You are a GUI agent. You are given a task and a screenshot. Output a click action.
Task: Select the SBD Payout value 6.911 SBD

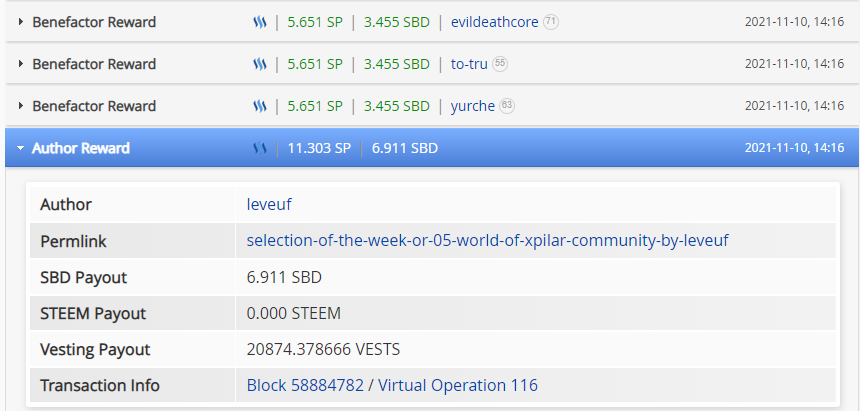[284, 277]
